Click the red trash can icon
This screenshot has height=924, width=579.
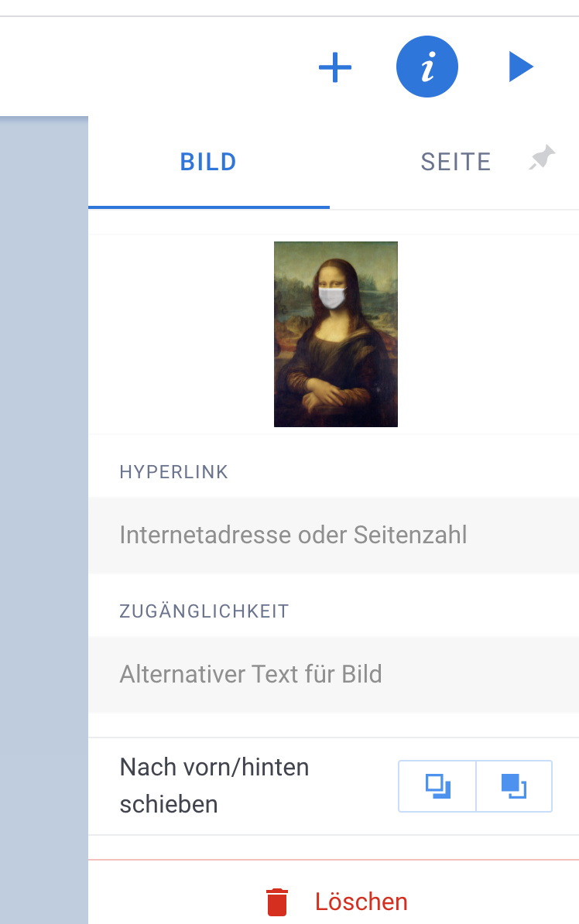pyautogui.click(x=277, y=902)
